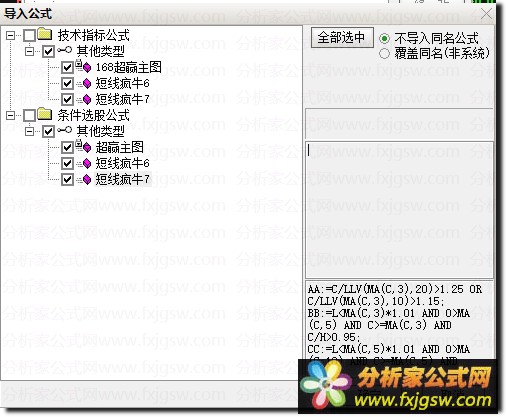Click the 技术指标公式 folder icon
The width and height of the screenshot is (508, 417).
coord(45,34)
